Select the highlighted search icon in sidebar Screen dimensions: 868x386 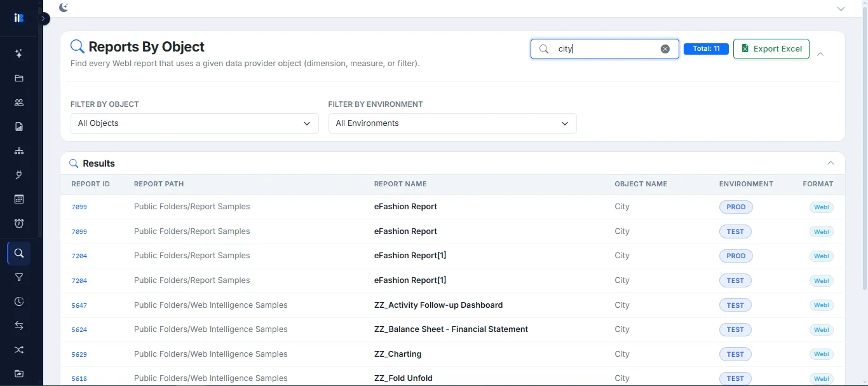[19, 253]
